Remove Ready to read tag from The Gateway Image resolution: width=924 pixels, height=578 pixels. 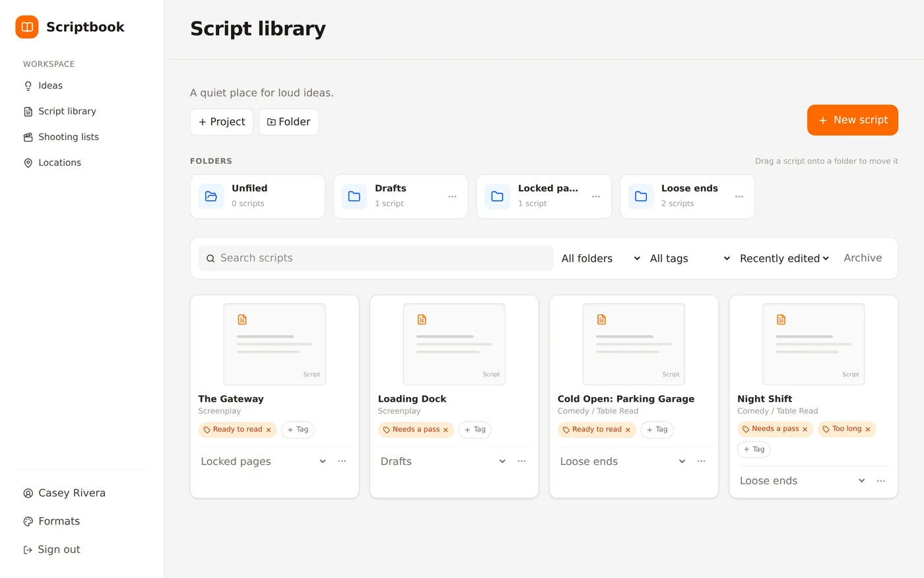pyautogui.click(x=269, y=430)
